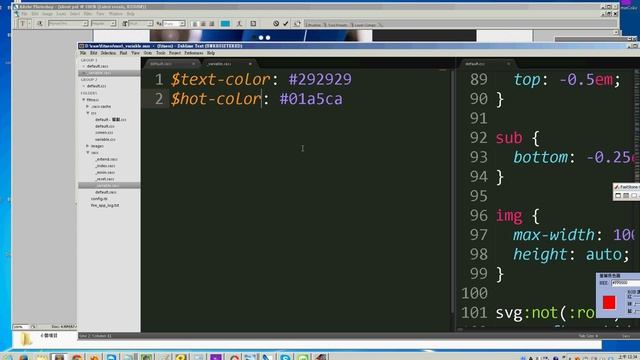Click Photoshop zoom percentage field

point(21,327)
